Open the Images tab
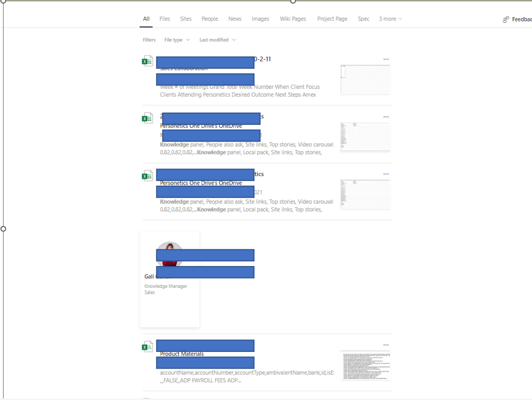 (x=260, y=19)
